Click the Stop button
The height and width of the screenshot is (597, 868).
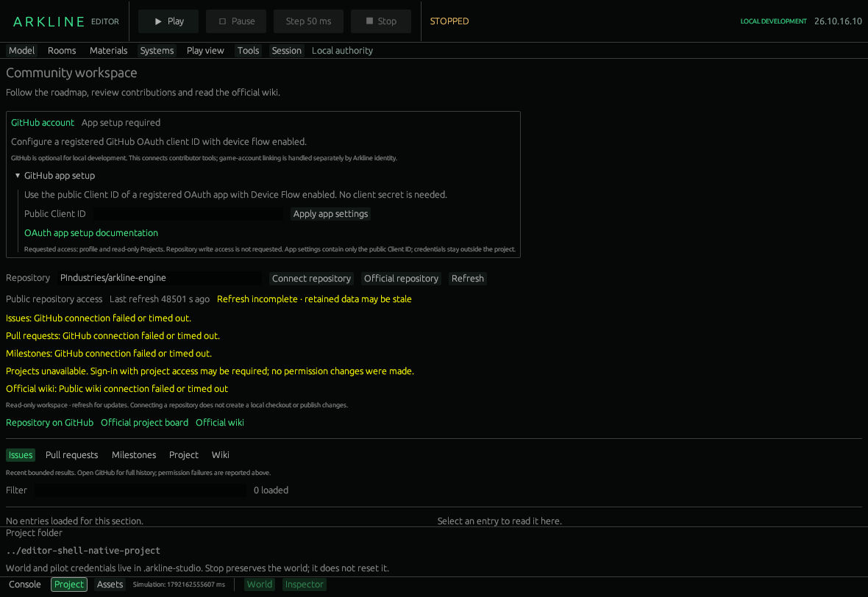pyautogui.click(x=381, y=21)
